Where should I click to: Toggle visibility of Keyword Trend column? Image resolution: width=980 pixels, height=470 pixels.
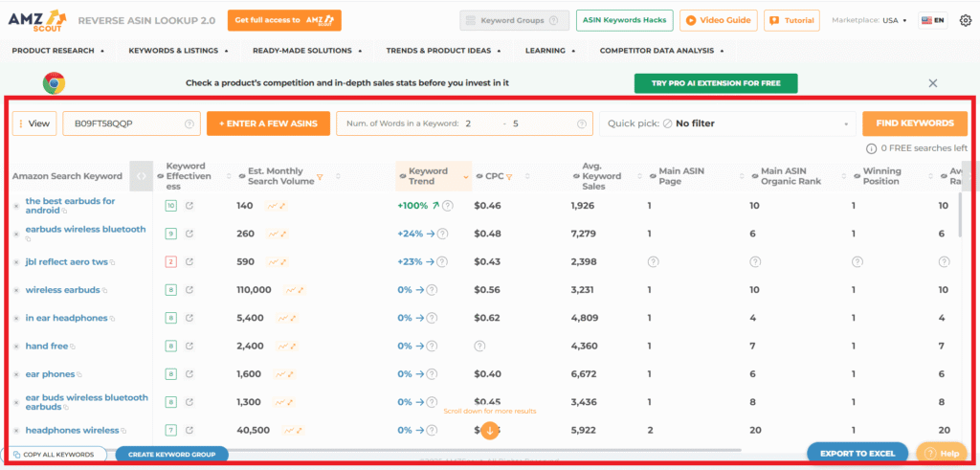click(x=403, y=177)
